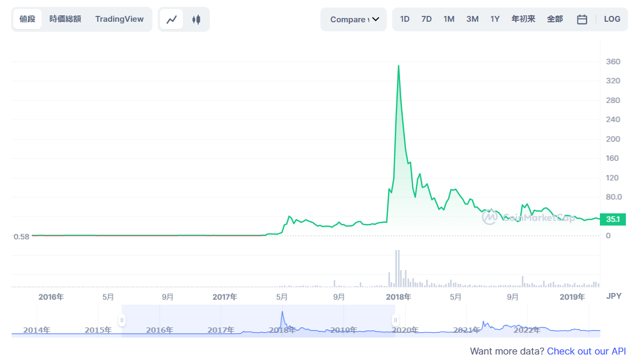Select the 全部 all-time range

555,18
